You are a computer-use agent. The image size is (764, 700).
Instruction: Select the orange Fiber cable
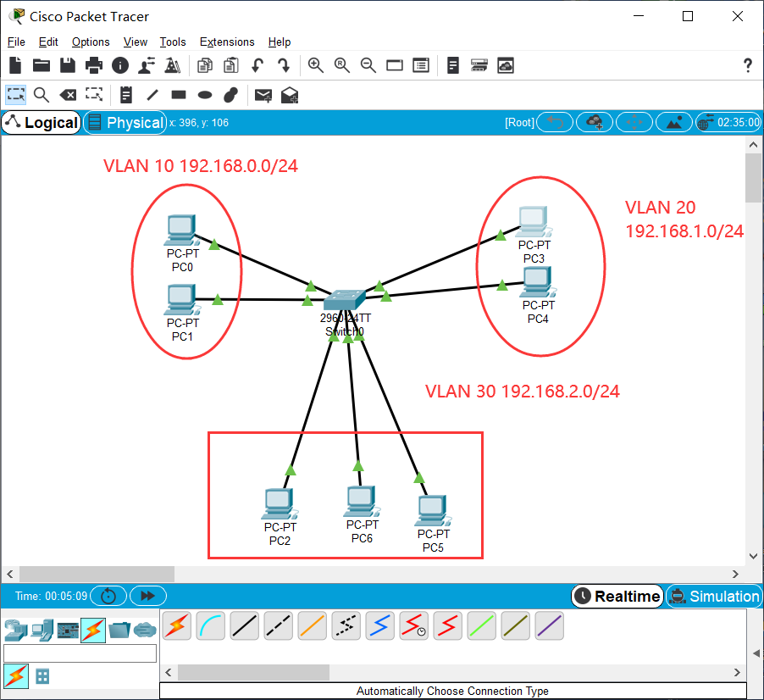tap(313, 626)
